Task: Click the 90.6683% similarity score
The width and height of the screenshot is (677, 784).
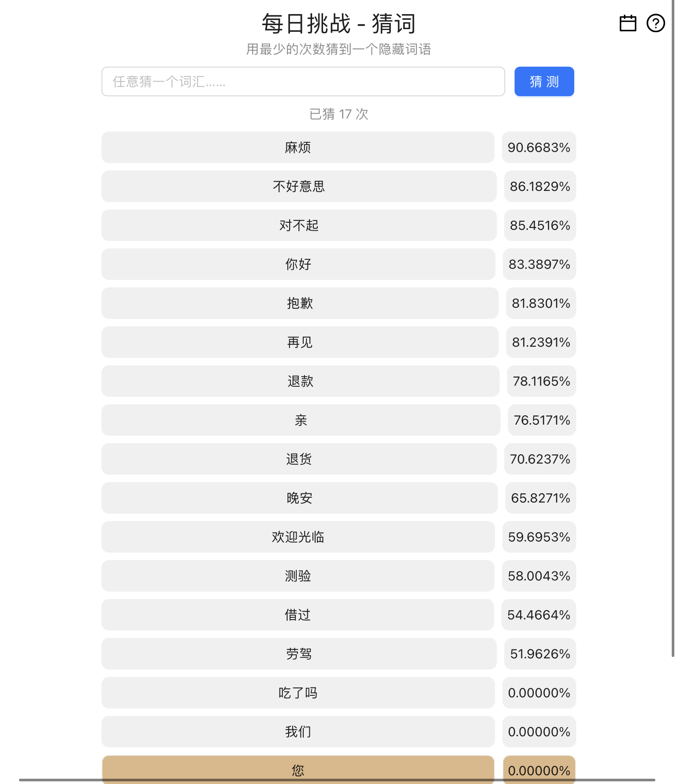Action: [x=539, y=147]
